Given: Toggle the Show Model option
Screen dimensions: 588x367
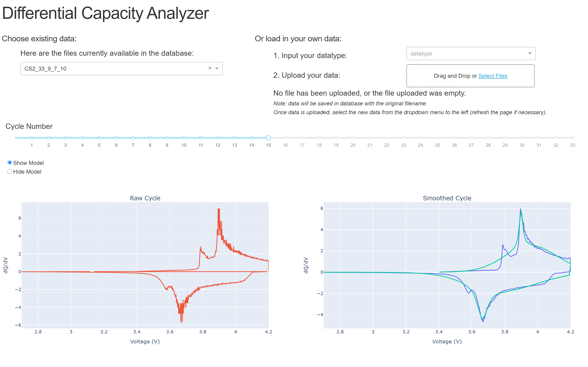Looking at the screenshot, I should coord(9,162).
